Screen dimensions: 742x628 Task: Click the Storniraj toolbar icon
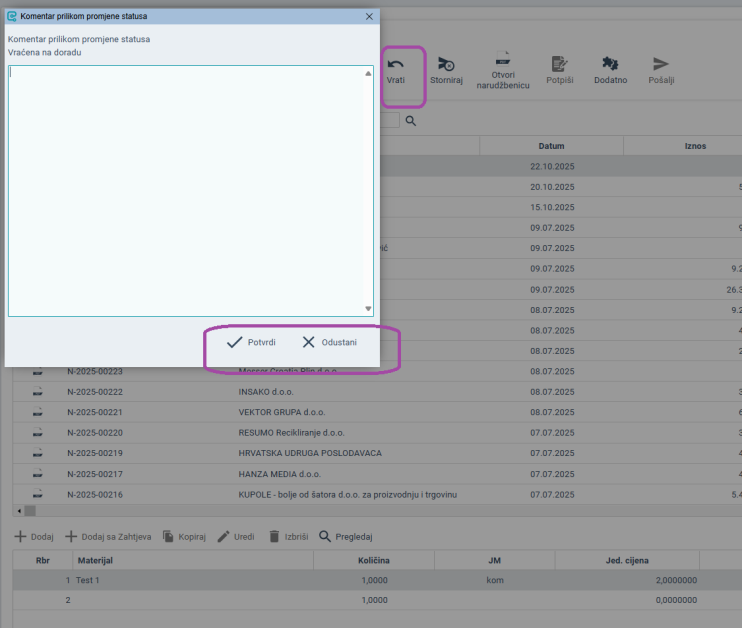[446, 64]
